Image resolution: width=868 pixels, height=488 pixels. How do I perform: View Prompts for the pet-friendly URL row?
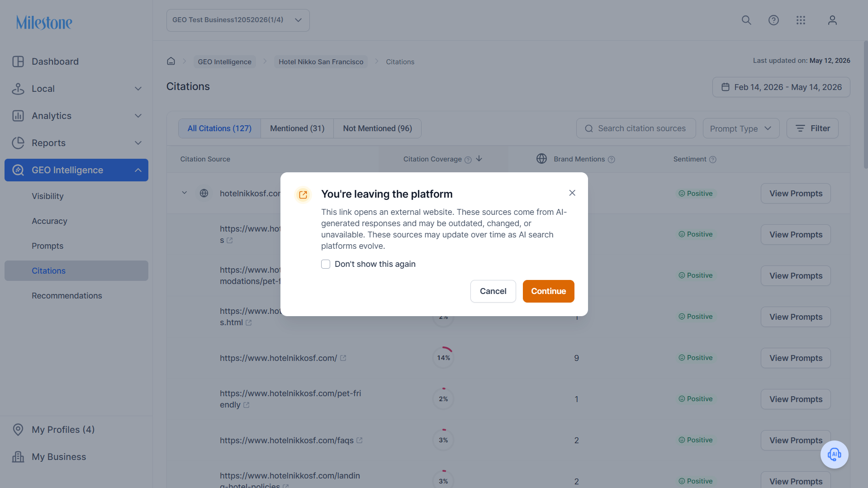(x=796, y=399)
